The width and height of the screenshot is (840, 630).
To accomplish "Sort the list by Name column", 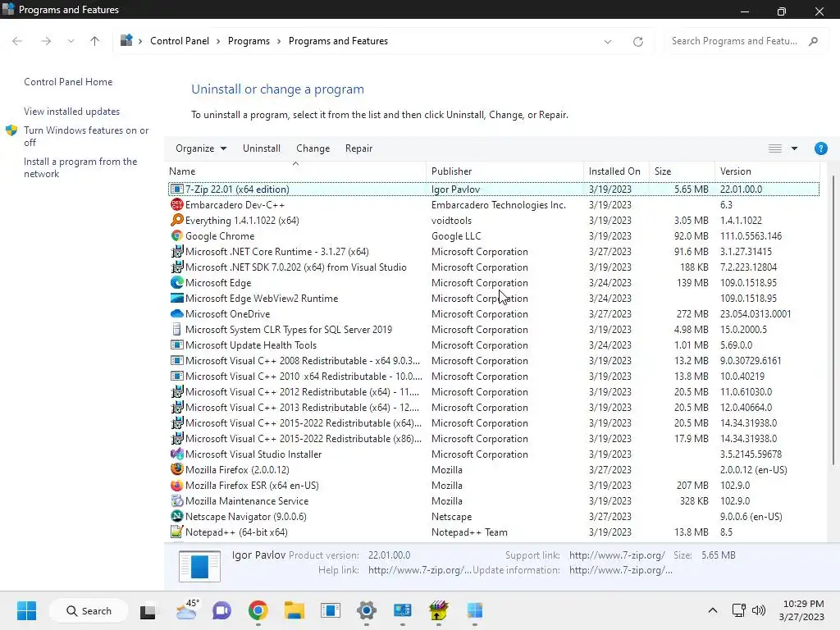I will coord(295,171).
